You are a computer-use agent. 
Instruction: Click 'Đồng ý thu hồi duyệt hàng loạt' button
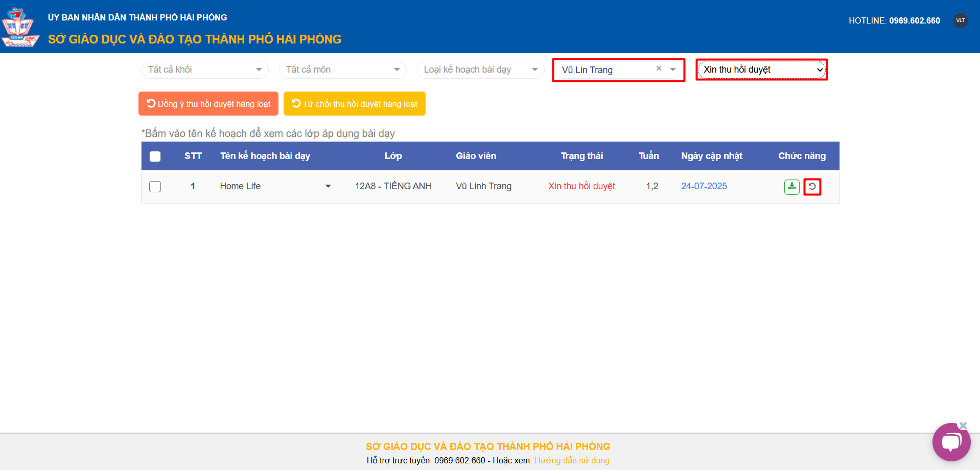(208, 104)
